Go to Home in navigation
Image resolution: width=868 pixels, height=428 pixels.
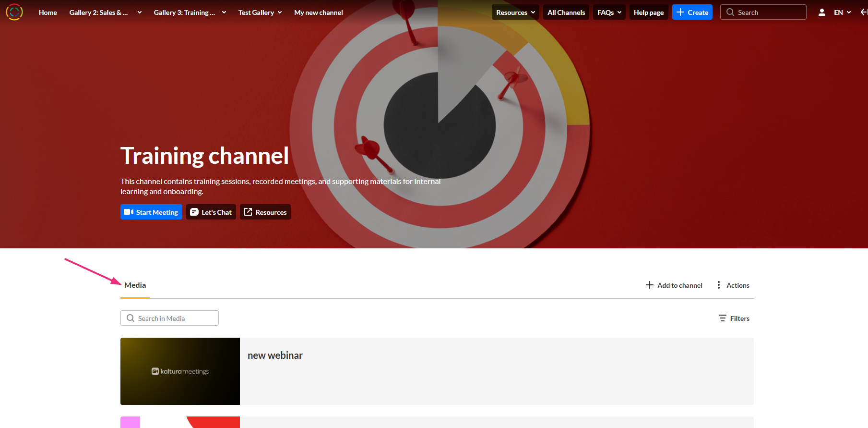[x=48, y=12]
